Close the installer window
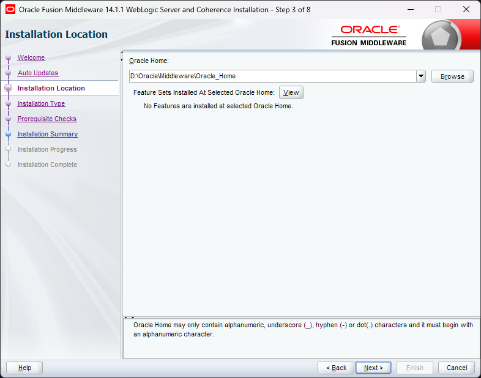Screen dimensions: 481x378 [x=466, y=9]
